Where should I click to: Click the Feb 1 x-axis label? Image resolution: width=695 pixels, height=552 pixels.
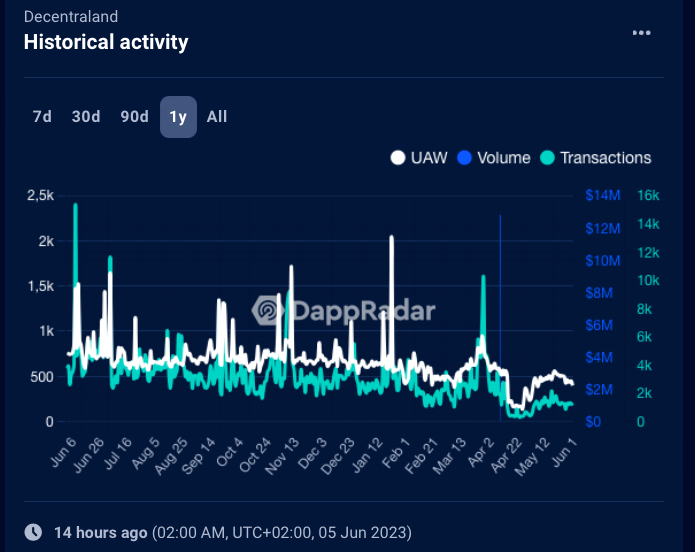(x=395, y=452)
